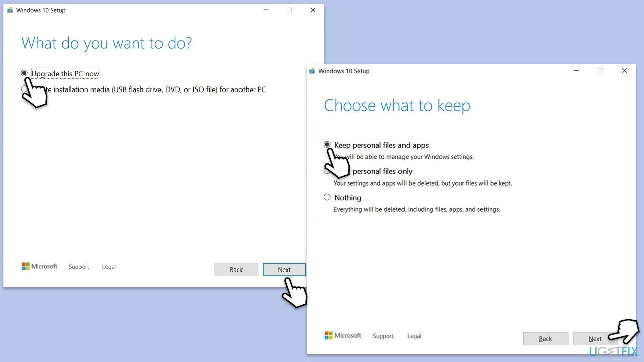Minimize the Choose what to keep window
The image size is (644, 362).
(576, 71)
